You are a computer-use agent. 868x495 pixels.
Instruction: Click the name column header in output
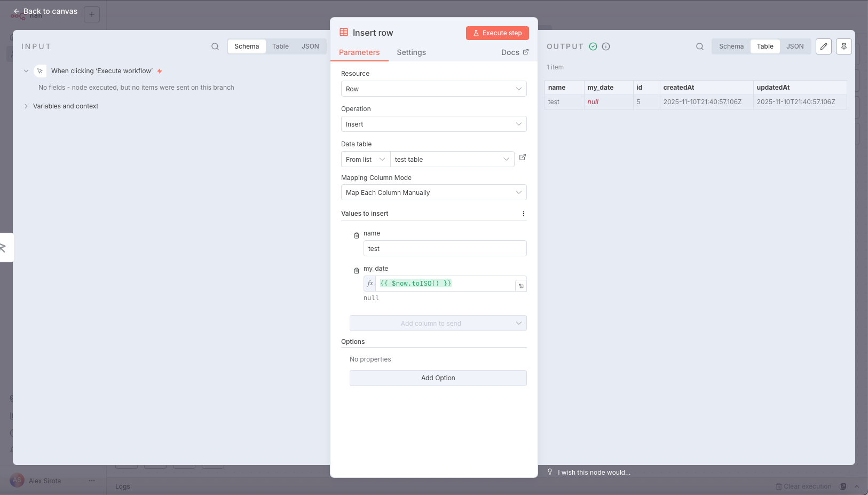pos(564,88)
